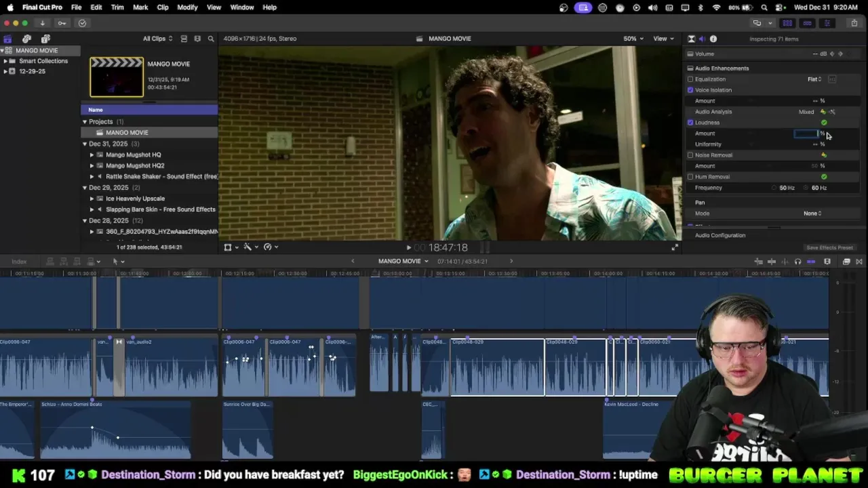Open the Modify menu
The height and width of the screenshot is (488, 868).
tap(187, 7)
